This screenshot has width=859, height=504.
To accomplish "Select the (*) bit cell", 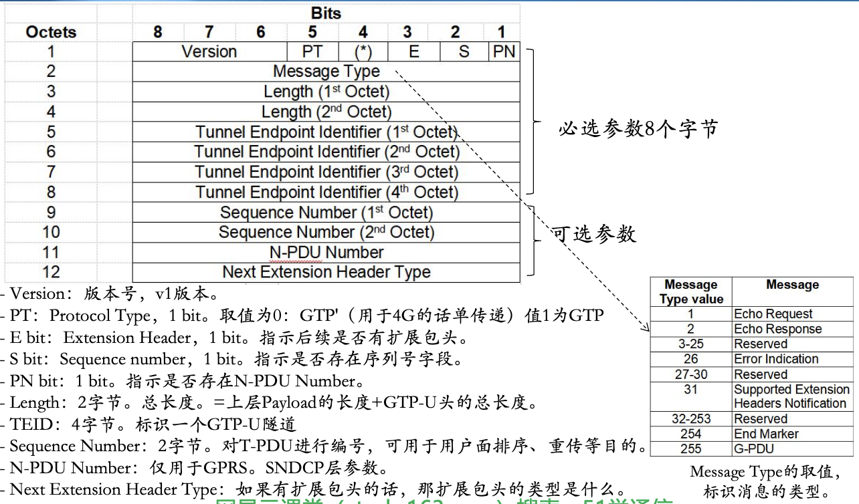I will point(361,51).
